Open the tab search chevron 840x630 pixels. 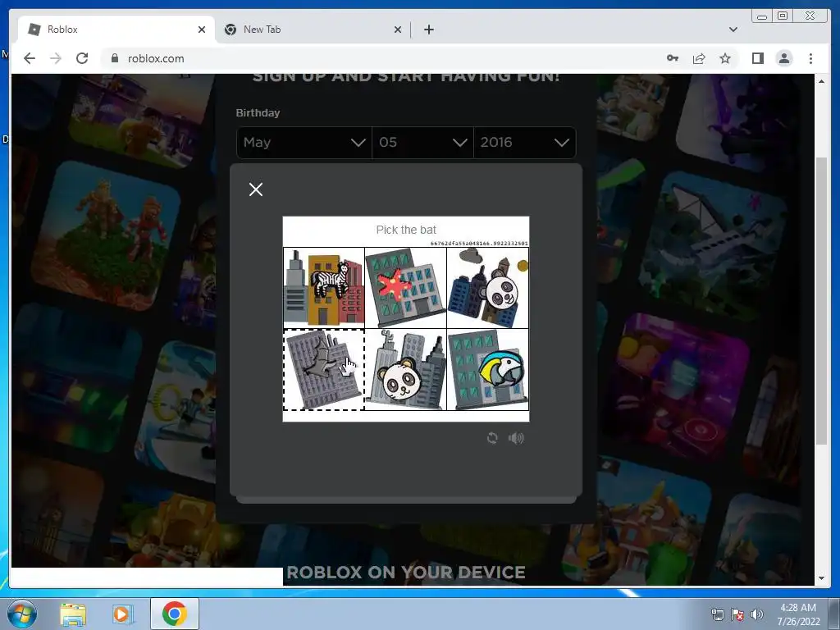[x=733, y=30]
